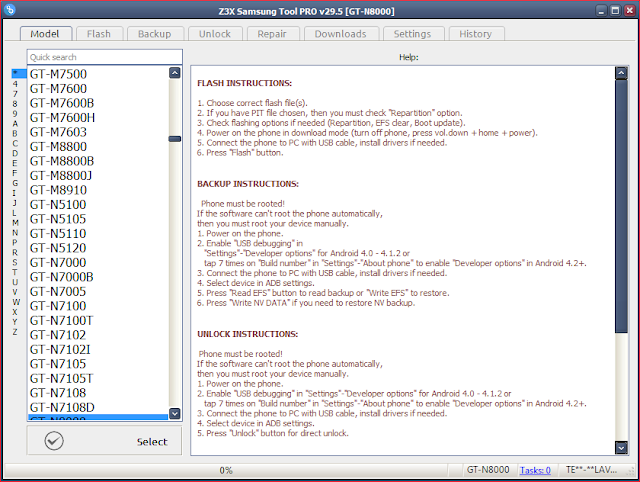Jump to letter W in alphabet index
Screen dimensions: 640x482
[x=16, y=302]
